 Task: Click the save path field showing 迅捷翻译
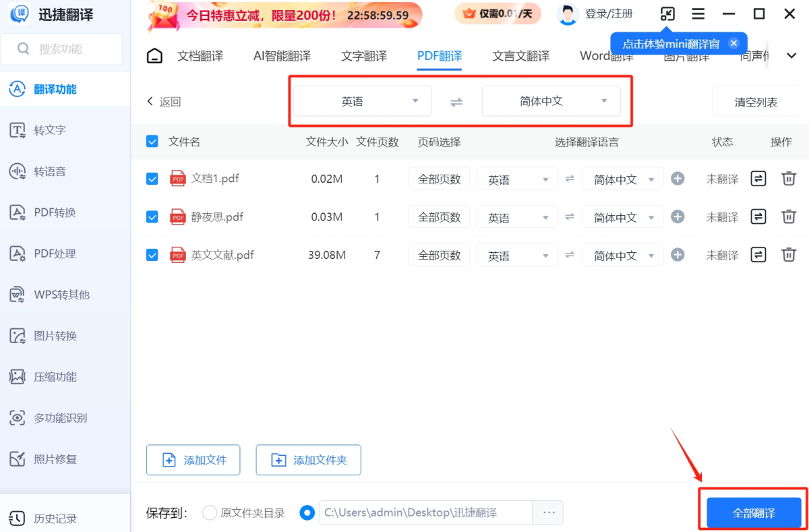click(426, 512)
